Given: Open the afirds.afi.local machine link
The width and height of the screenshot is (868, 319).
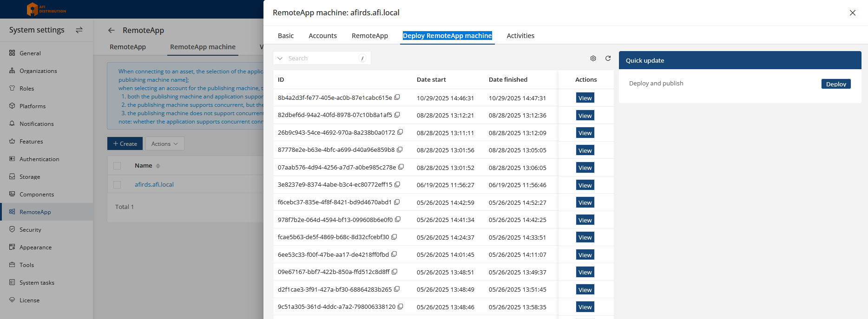Looking at the screenshot, I should point(154,185).
